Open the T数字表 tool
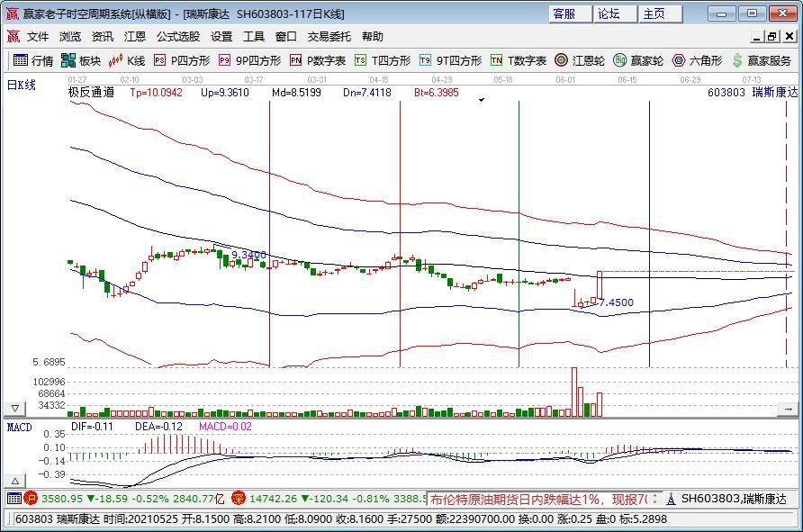Viewport: 803px width, 532px height. [x=519, y=60]
